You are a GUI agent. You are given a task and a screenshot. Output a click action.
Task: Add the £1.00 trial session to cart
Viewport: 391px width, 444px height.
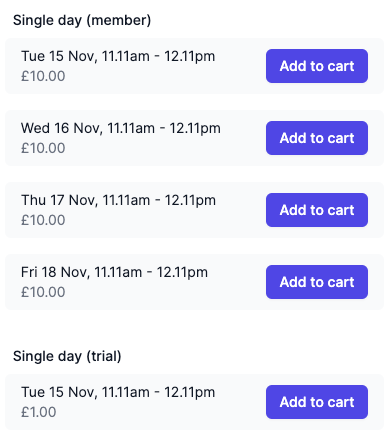coord(317,402)
